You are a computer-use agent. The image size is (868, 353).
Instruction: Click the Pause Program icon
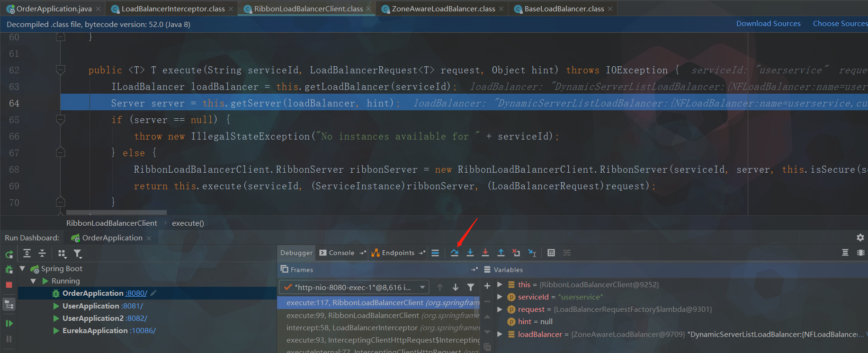pyautogui.click(x=9, y=339)
